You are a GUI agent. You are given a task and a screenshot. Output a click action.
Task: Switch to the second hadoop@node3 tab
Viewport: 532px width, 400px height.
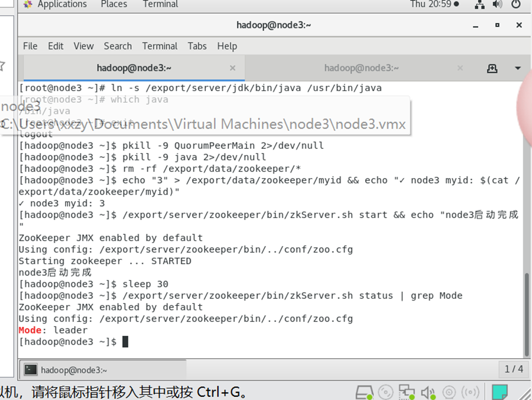point(361,68)
